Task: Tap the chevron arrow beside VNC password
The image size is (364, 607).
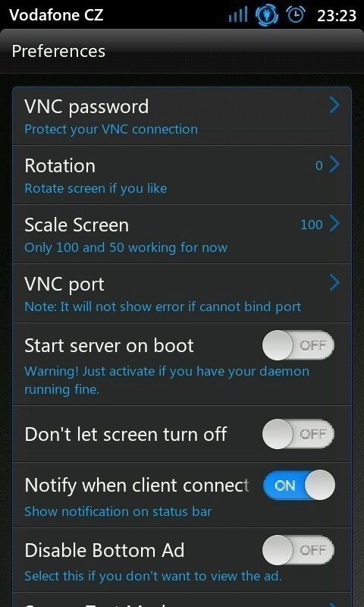Action: tap(334, 105)
